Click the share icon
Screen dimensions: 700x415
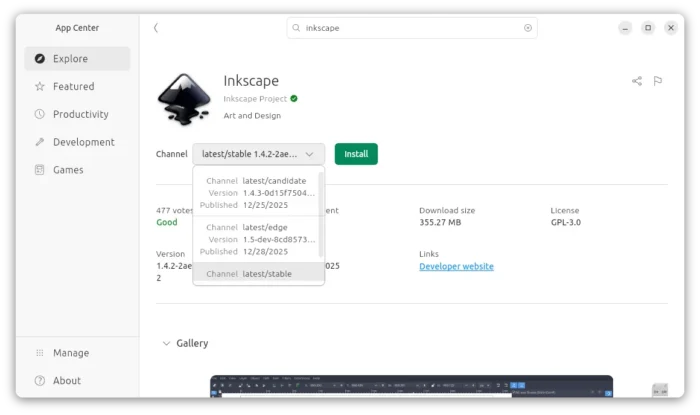tap(637, 81)
